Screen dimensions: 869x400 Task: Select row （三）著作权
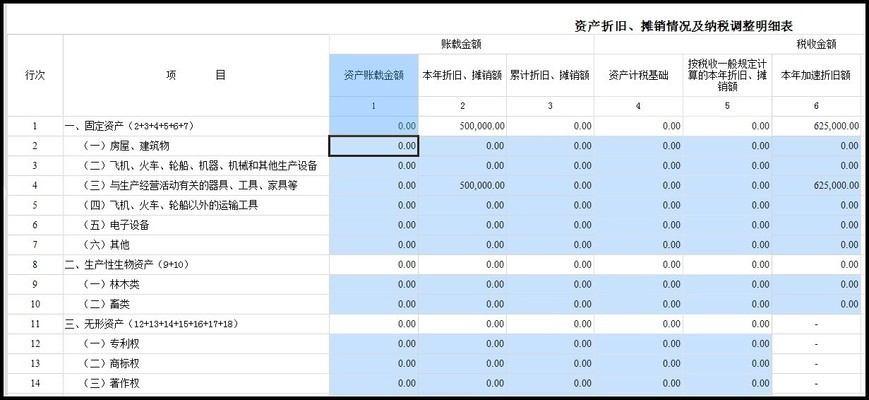[x=434, y=383]
